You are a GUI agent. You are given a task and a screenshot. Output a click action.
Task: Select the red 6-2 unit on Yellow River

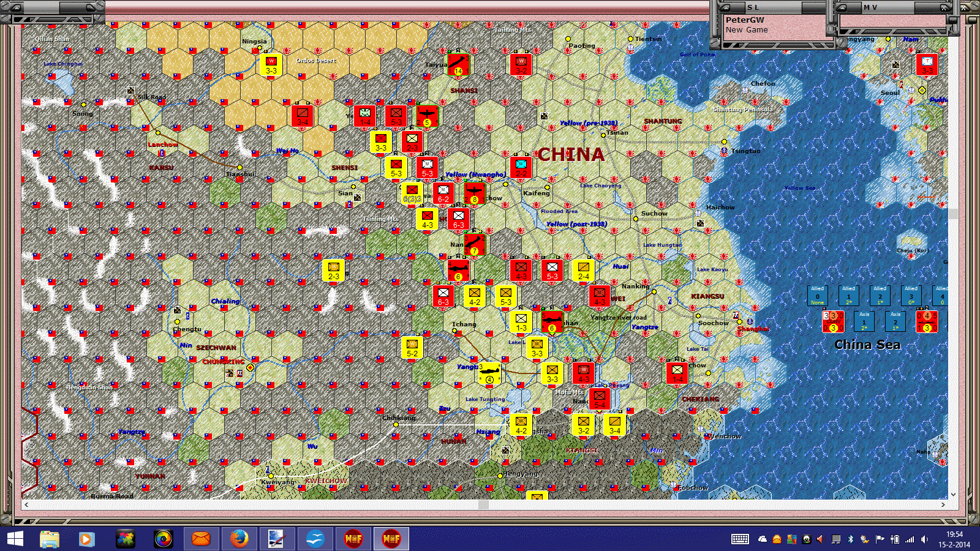click(x=443, y=193)
